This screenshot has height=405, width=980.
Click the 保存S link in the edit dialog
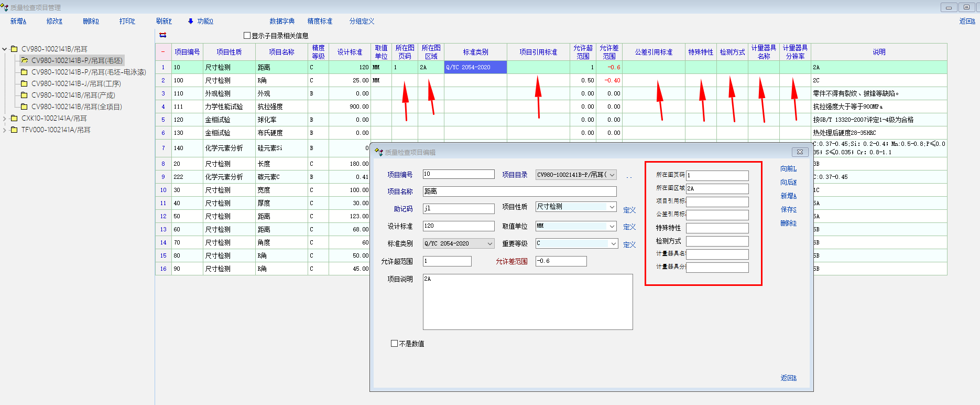point(788,209)
